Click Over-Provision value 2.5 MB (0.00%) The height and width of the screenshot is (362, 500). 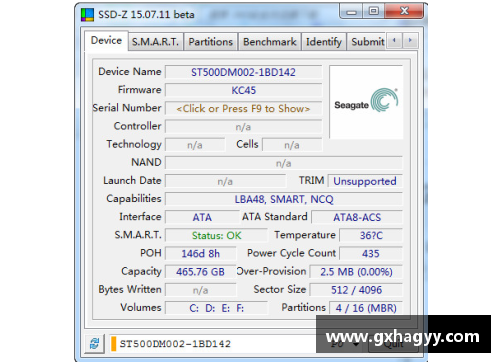coord(356,272)
